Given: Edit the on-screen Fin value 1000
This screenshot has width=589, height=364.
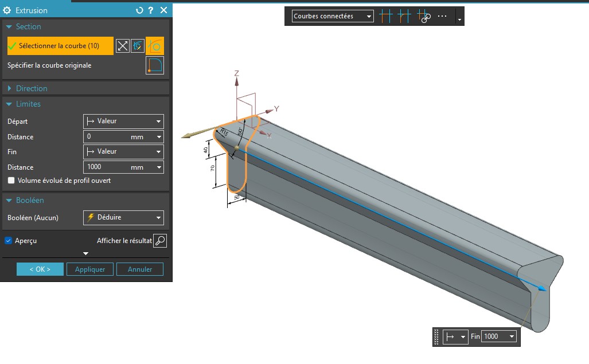Looking at the screenshot, I should click(495, 336).
